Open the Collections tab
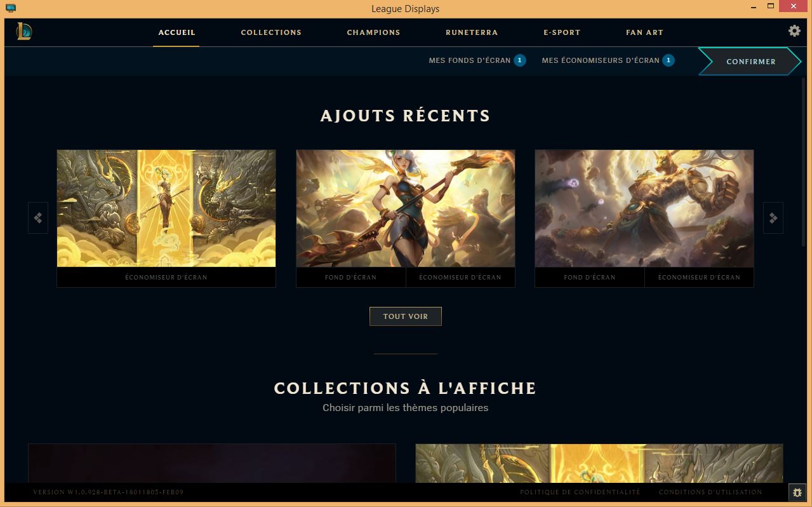 click(271, 32)
